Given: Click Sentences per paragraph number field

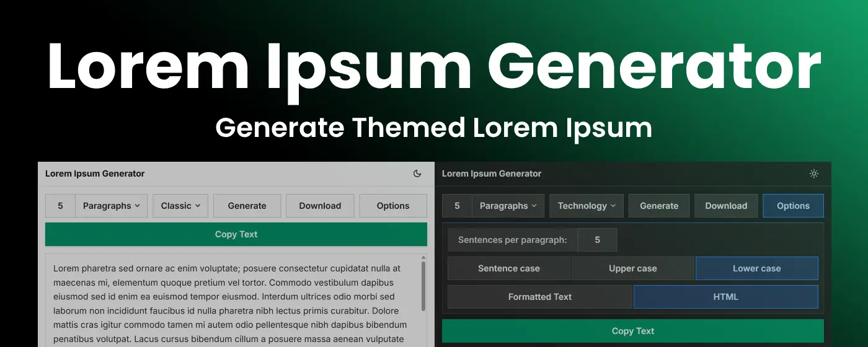Looking at the screenshot, I should [x=597, y=240].
